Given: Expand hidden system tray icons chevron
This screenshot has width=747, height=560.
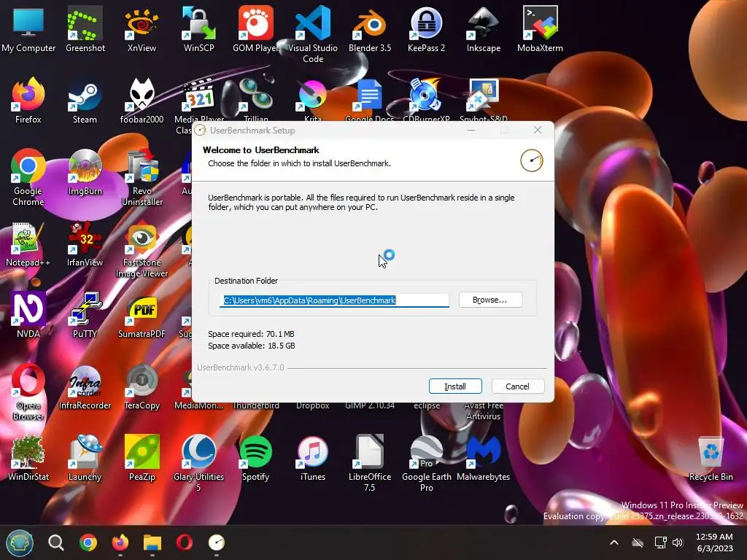Looking at the screenshot, I should coord(614,542).
